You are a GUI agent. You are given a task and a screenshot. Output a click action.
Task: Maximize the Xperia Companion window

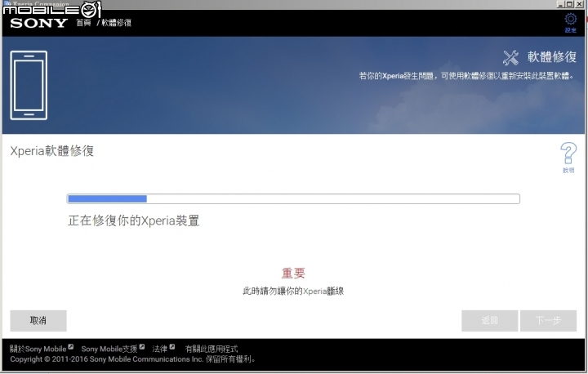click(x=569, y=4)
